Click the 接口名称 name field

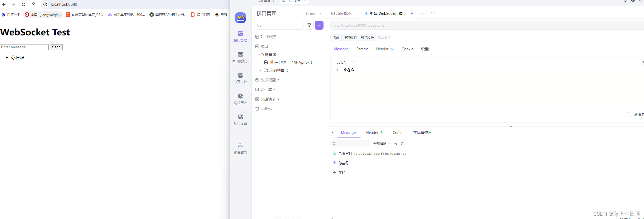click(384, 38)
